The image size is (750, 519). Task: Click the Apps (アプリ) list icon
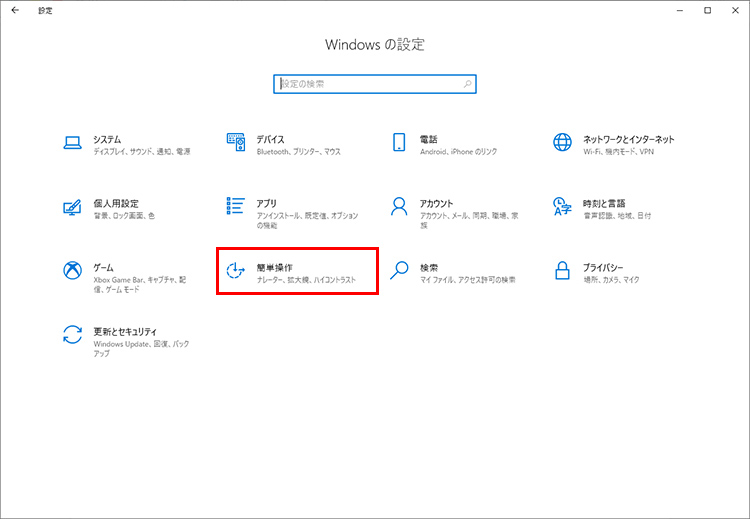(x=236, y=207)
